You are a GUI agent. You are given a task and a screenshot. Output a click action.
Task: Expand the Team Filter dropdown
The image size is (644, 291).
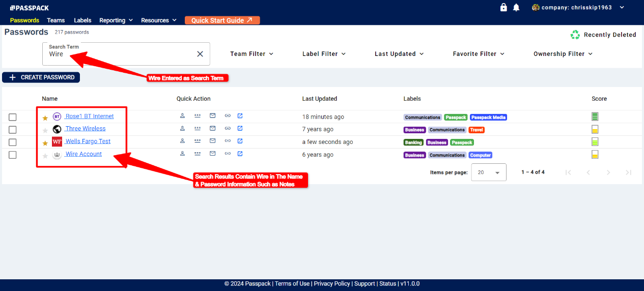coord(251,54)
